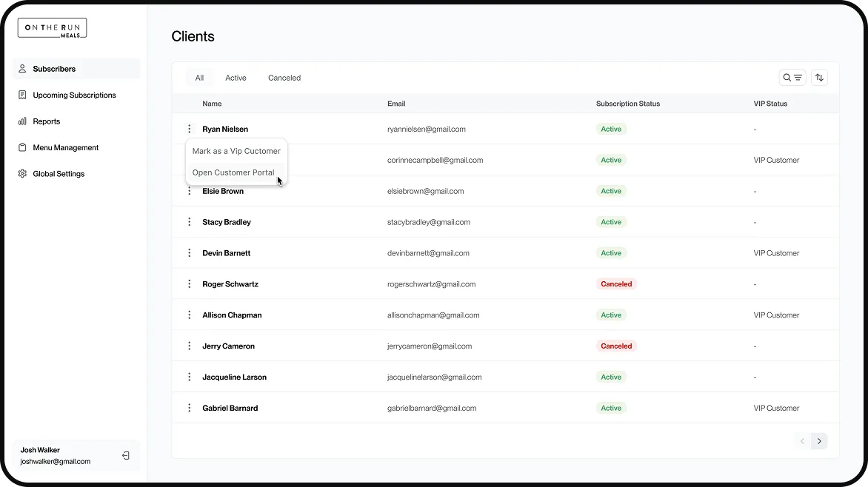Click email gabrielbarnard@gmail.com
This screenshot has width=868, height=487.
[x=432, y=408]
